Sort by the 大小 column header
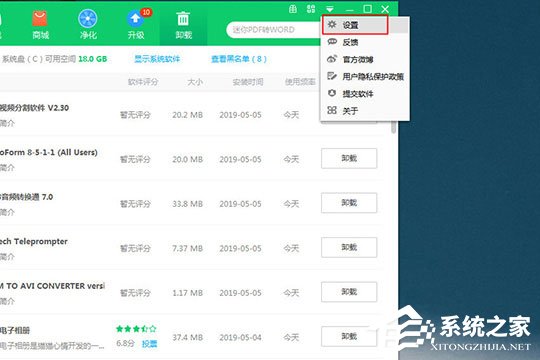This screenshot has width=540, height=360. point(195,82)
